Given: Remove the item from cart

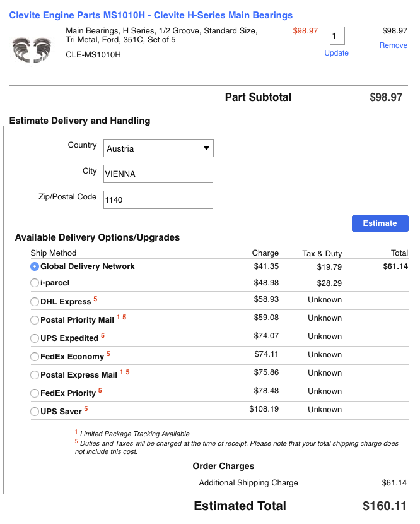Looking at the screenshot, I should 393,45.
